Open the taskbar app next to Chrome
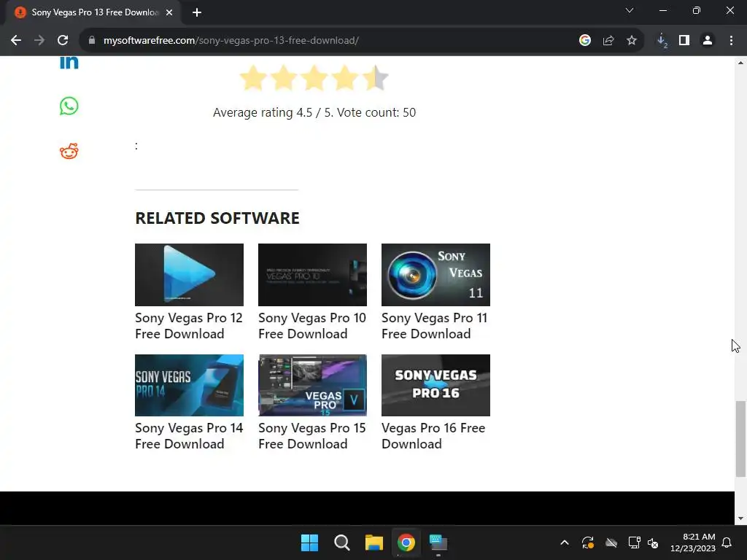This screenshot has width=747, height=560. (x=438, y=542)
